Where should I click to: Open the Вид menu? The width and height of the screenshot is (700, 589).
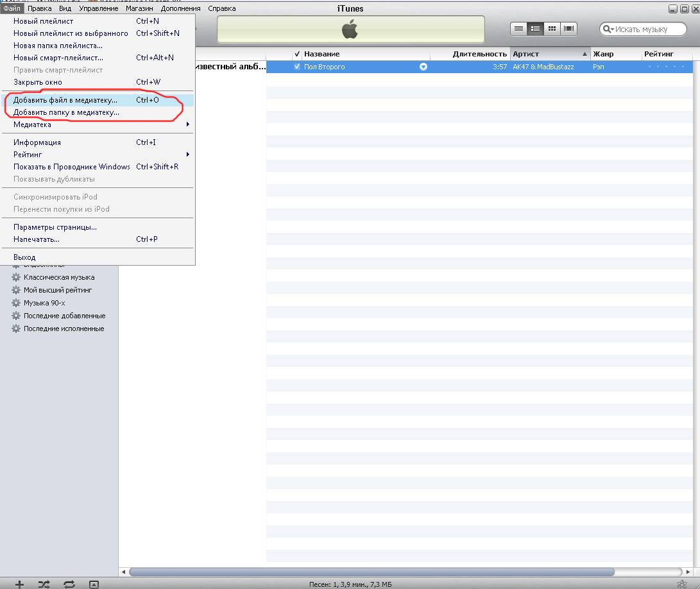(65, 8)
